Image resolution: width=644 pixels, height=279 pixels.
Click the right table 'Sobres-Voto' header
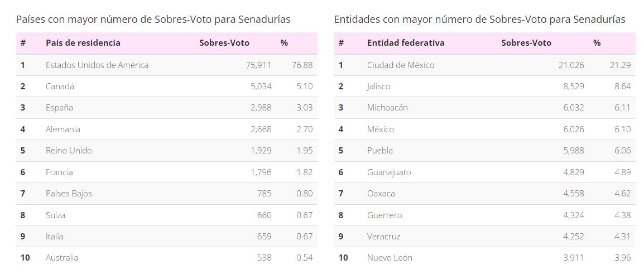[526, 43]
